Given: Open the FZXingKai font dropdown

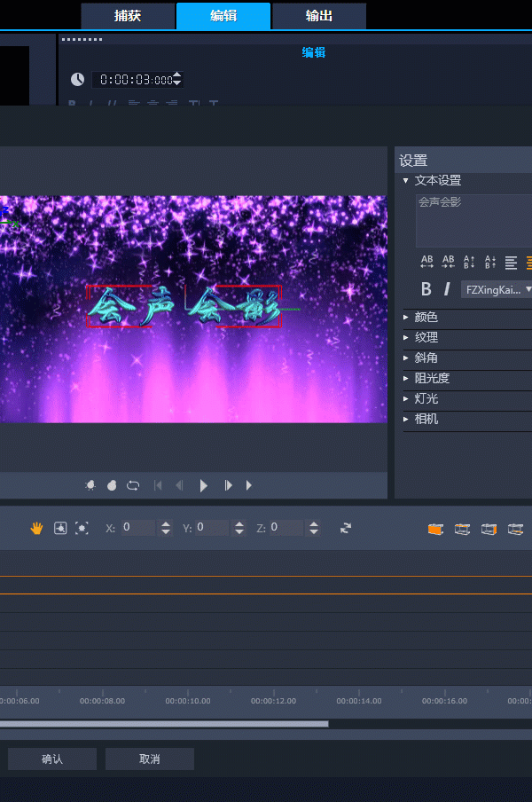Looking at the screenshot, I should (x=497, y=289).
